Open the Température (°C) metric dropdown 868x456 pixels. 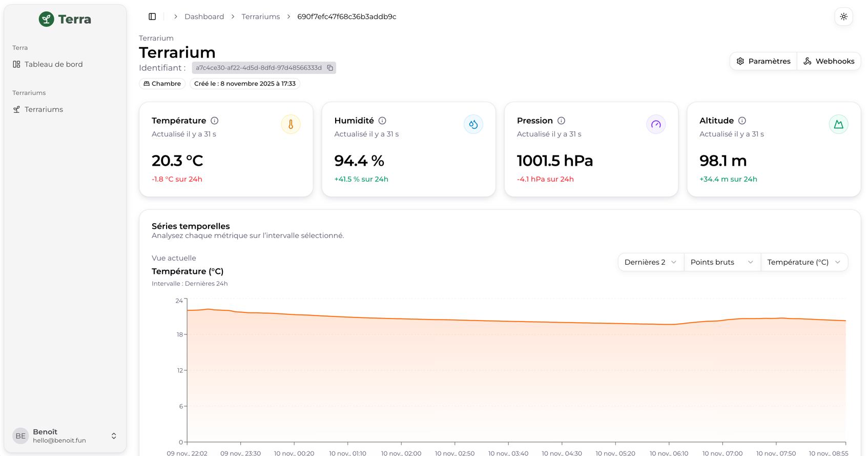pyautogui.click(x=804, y=262)
